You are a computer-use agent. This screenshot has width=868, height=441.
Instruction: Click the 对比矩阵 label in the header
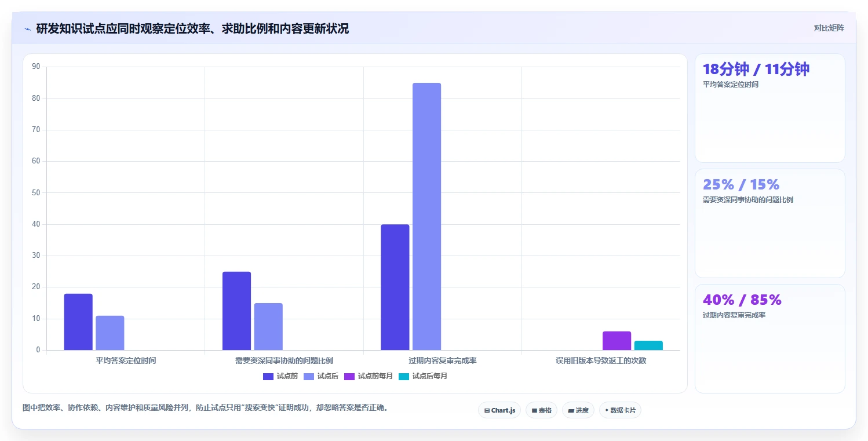tap(829, 28)
